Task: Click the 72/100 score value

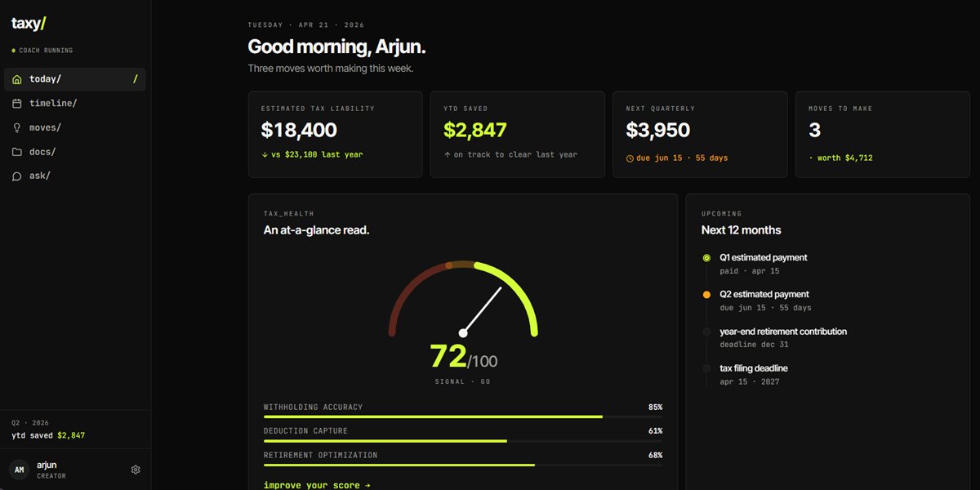Action: tap(463, 357)
